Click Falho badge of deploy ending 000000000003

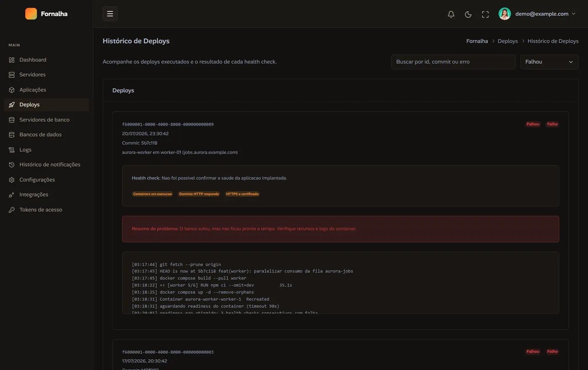pos(552,351)
